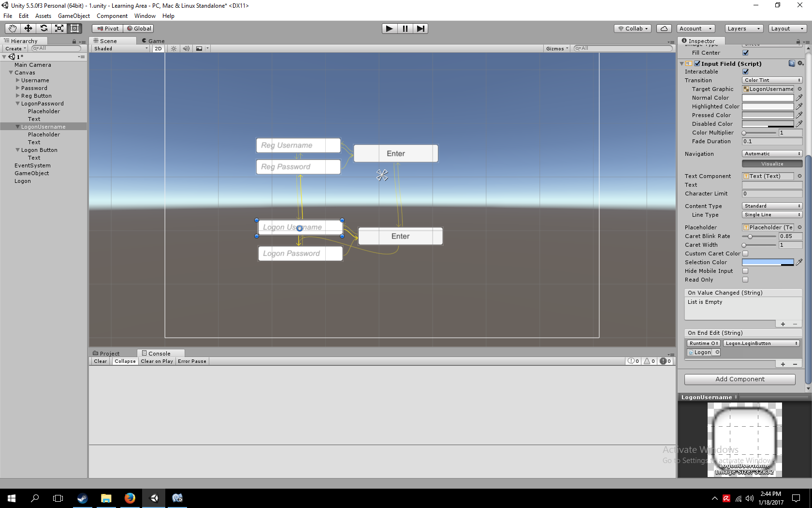The image size is (812, 508).
Task: Open Content Type Standard dropdown
Action: pos(772,206)
